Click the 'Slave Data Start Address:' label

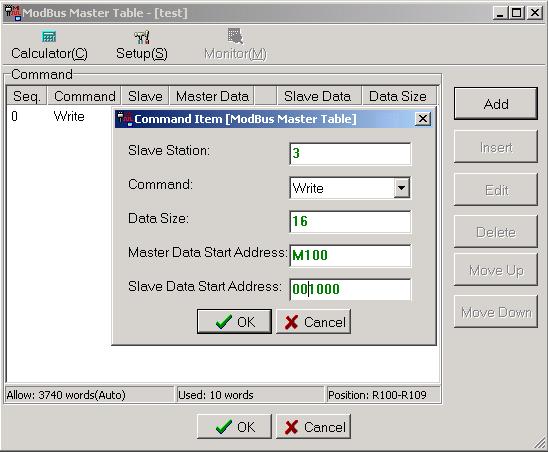pos(205,286)
